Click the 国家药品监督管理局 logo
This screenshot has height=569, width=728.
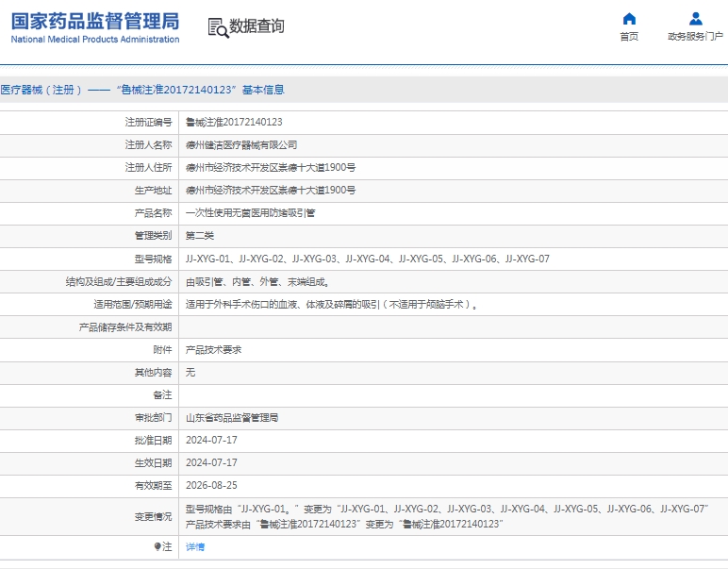(95, 22)
